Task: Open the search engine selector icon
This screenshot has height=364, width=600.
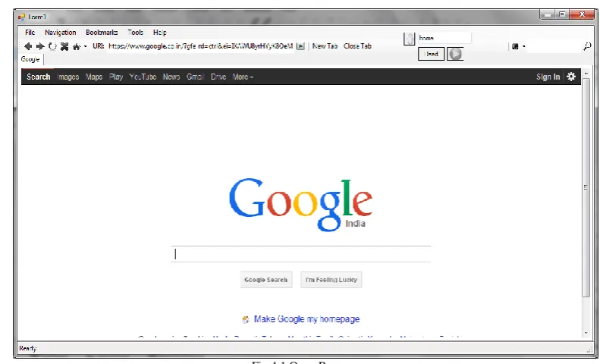Action: 515,46
